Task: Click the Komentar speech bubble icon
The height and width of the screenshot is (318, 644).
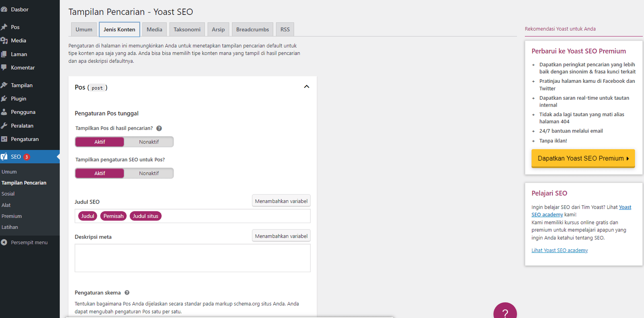Action: [4, 68]
